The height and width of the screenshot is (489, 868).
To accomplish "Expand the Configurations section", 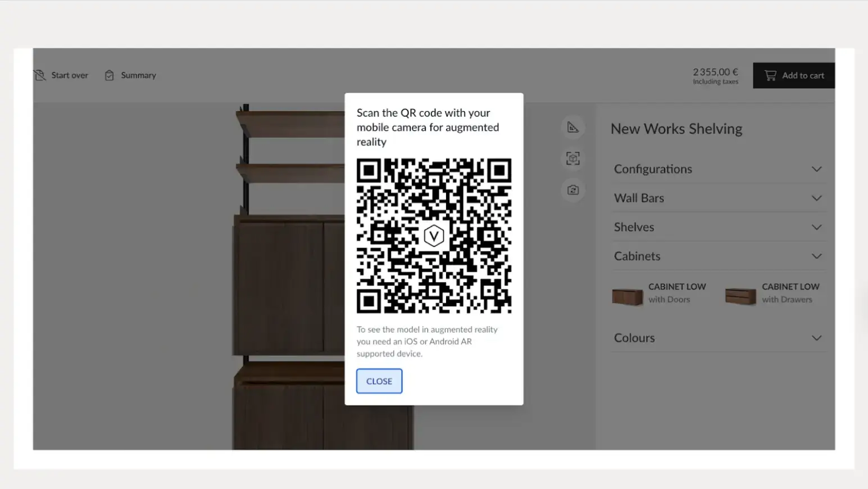I will [x=719, y=169].
